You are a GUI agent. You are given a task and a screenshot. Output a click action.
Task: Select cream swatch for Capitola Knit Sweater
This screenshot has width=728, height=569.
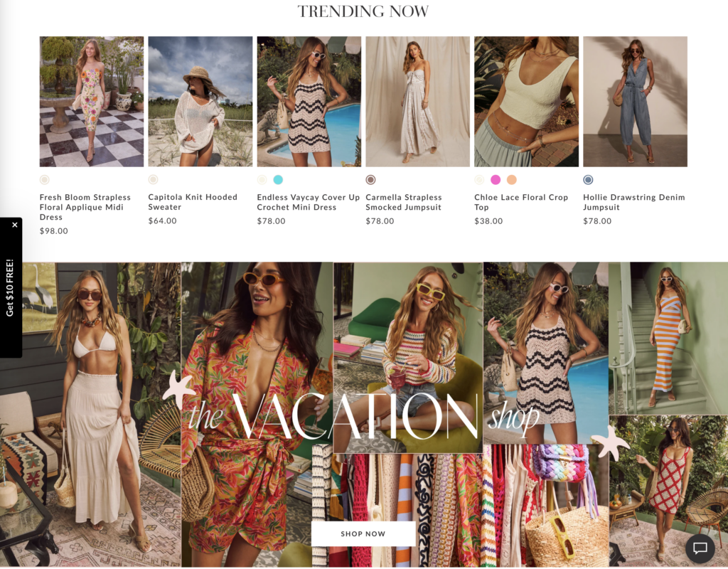tap(154, 180)
